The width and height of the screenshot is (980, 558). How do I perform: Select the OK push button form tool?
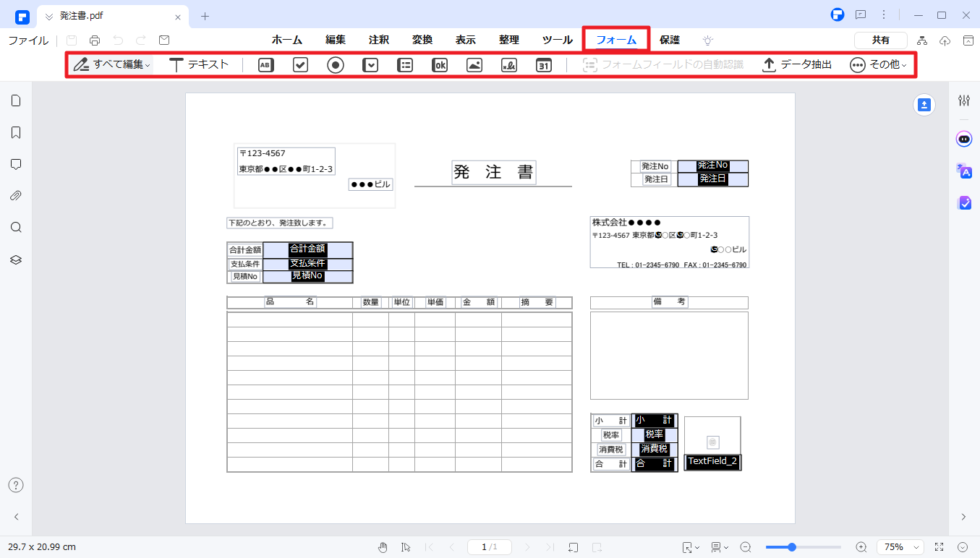440,65
